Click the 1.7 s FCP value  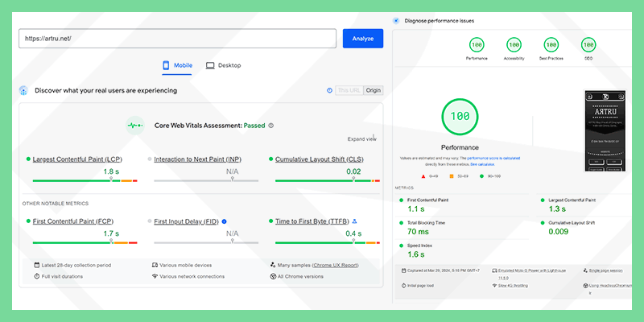click(111, 233)
